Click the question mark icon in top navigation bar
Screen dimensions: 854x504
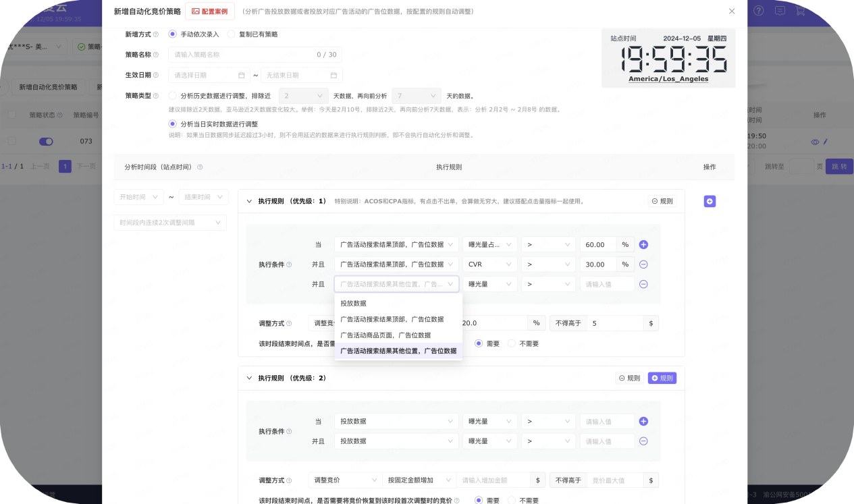click(758, 11)
